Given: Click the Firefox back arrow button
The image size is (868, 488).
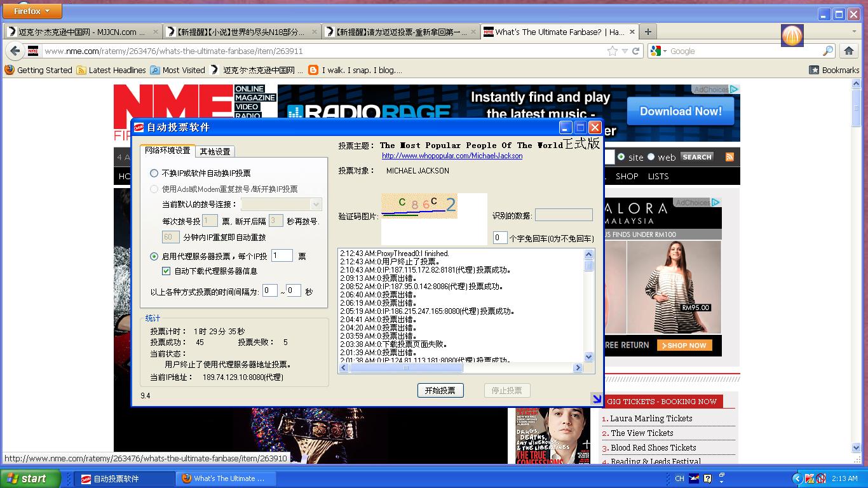Looking at the screenshot, I should click(15, 51).
